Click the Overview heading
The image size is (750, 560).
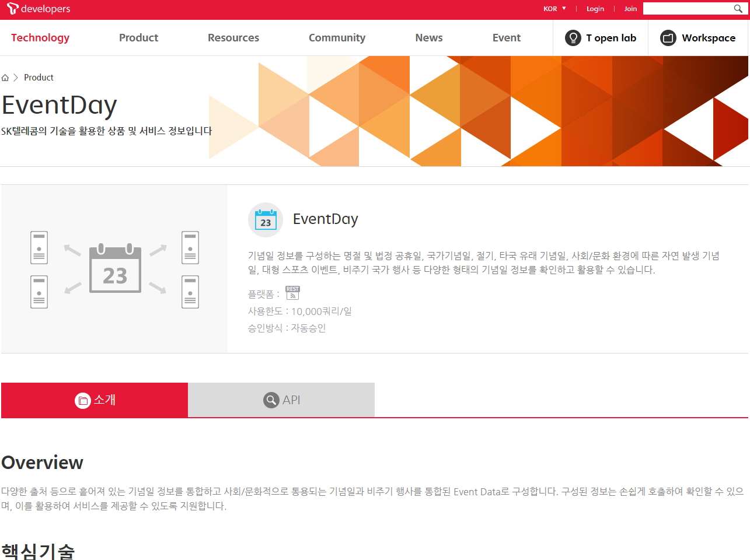42,463
